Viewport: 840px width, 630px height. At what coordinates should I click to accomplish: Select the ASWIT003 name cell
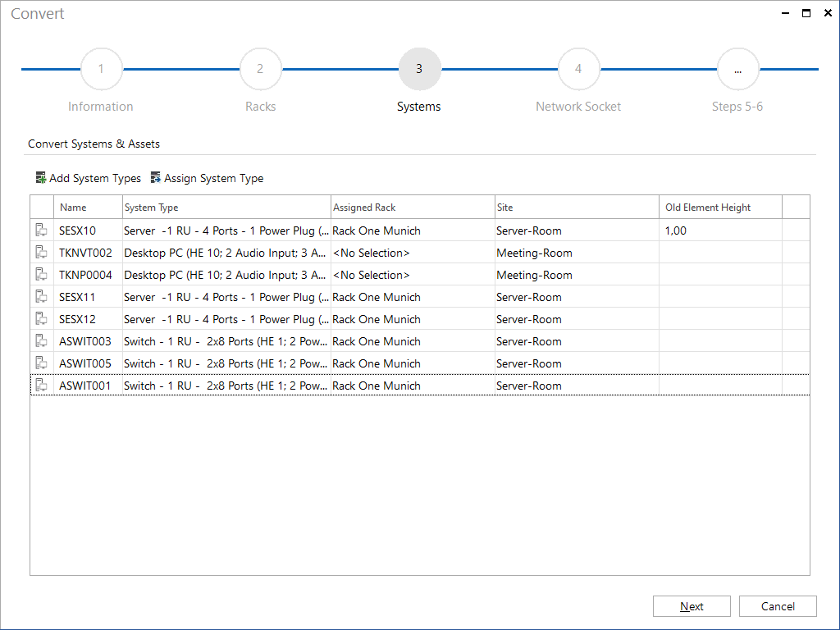[89, 341]
